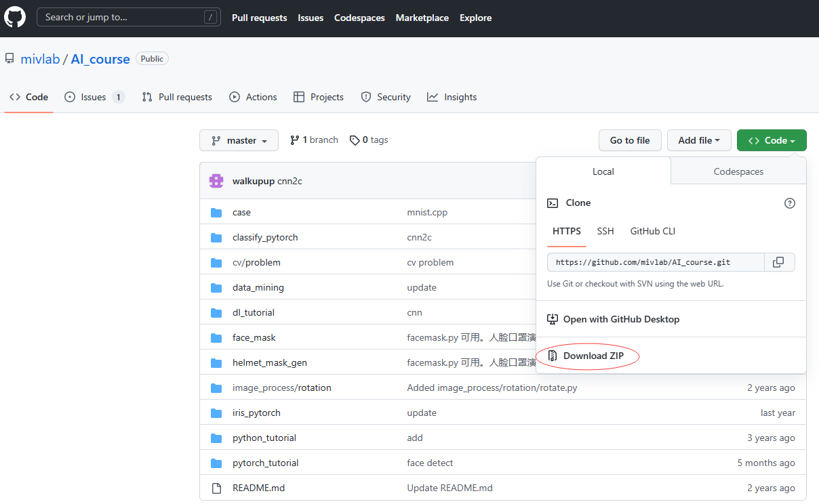Image resolution: width=819 pixels, height=504 pixels.
Task: Copy the clone URL with clipboard icon
Action: click(x=779, y=262)
